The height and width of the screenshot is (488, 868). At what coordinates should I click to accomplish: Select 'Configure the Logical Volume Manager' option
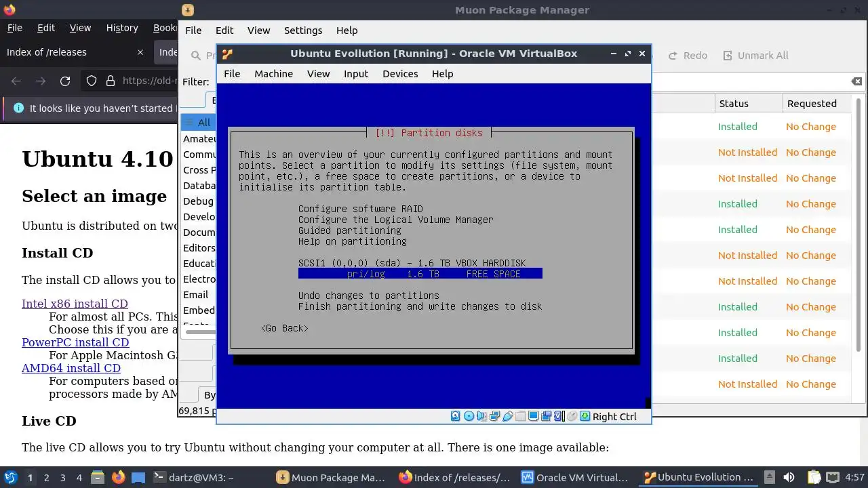[x=396, y=220]
